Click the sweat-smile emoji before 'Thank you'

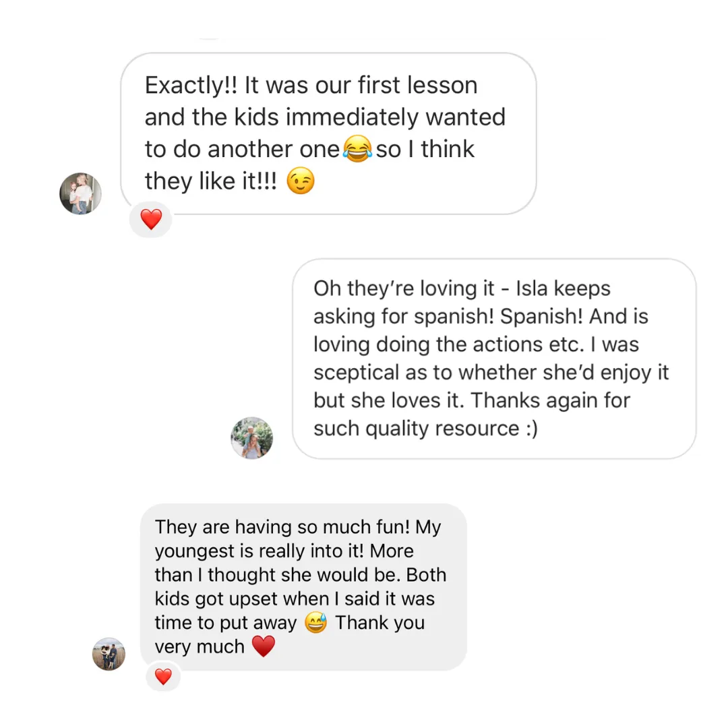[315, 623]
